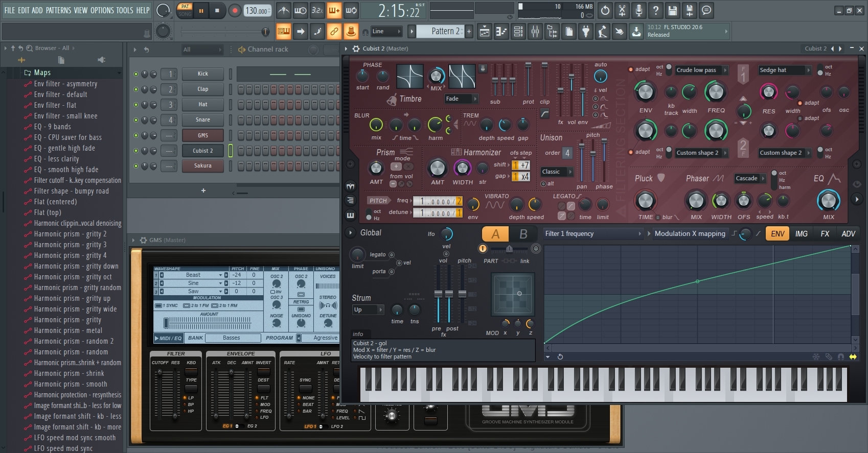Open the PATTERNS menu
The width and height of the screenshot is (868, 453).
click(x=58, y=10)
